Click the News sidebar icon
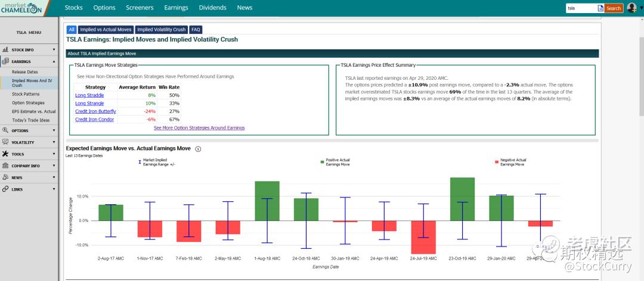 (x=5, y=177)
